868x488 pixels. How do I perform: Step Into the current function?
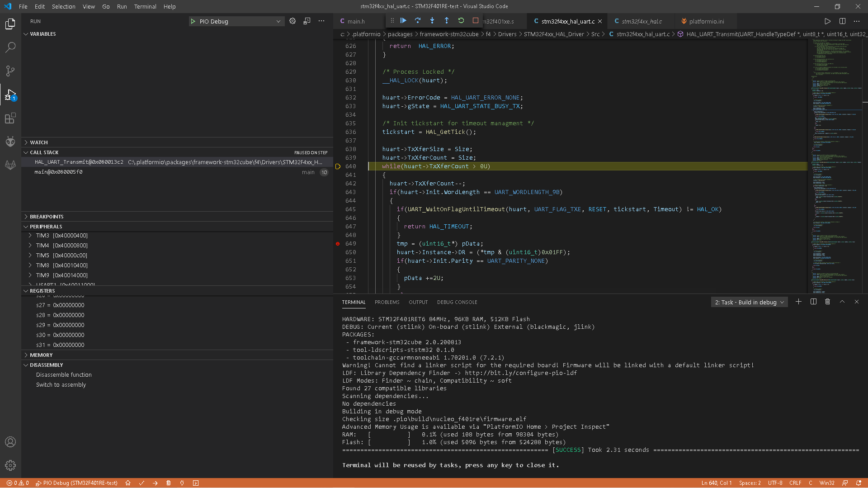(x=432, y=20)
